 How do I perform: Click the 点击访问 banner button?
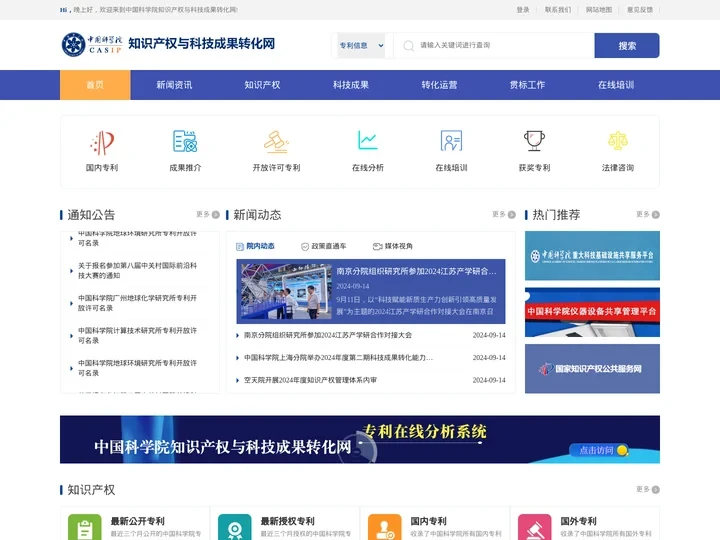point(599,450)
